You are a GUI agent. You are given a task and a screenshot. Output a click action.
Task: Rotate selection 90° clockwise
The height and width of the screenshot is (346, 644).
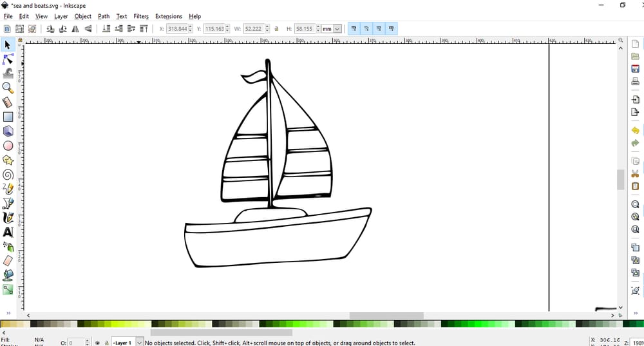click(63, 29)
